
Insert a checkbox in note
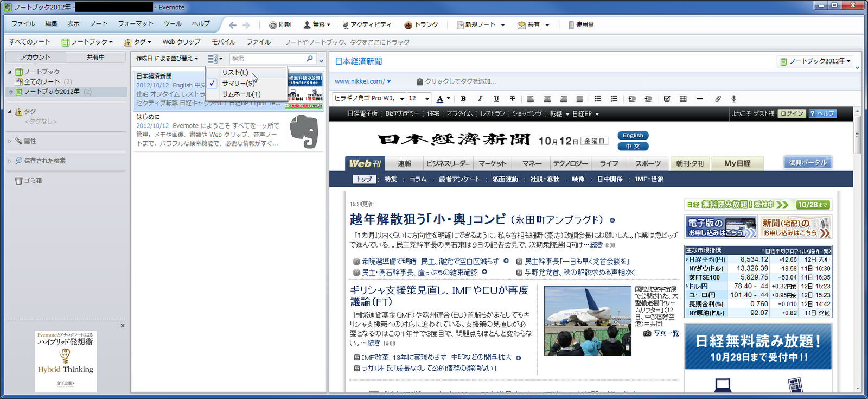(667, 99)
